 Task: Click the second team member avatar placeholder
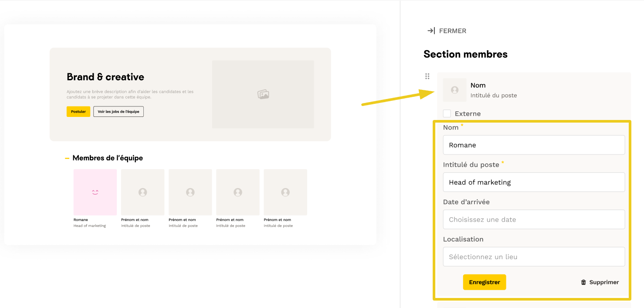pyautogui.click(x=142, y=192)
